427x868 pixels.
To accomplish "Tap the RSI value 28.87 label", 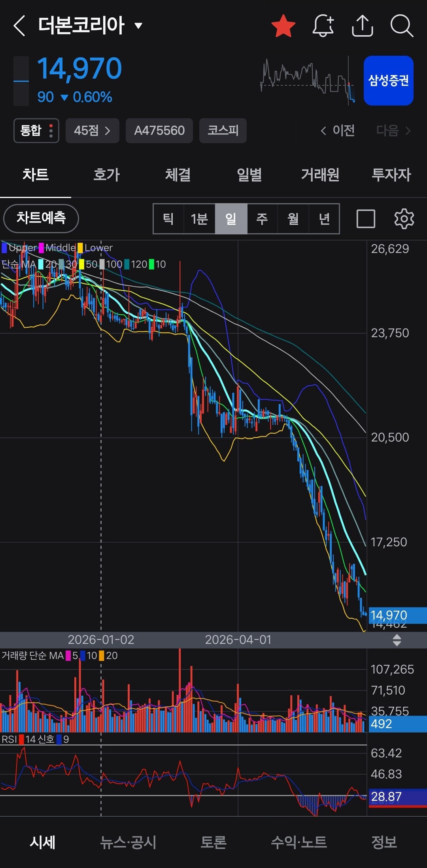I will click(397, 797).
